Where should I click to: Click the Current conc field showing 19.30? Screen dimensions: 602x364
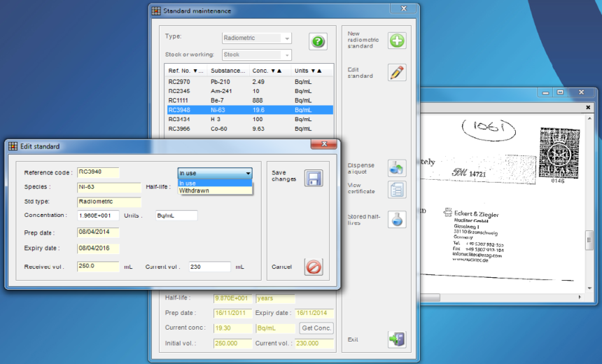click(232, 328)
